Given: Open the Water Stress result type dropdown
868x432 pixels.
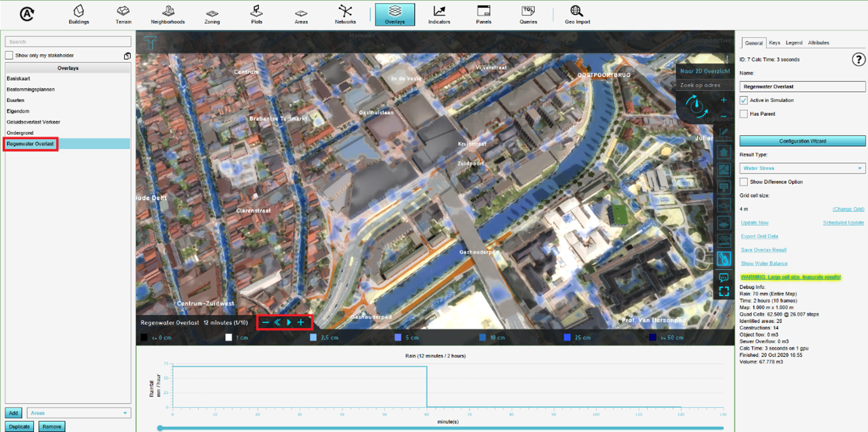Looking at the screenshot, I should pyautogui.click(x=803, y=169).
